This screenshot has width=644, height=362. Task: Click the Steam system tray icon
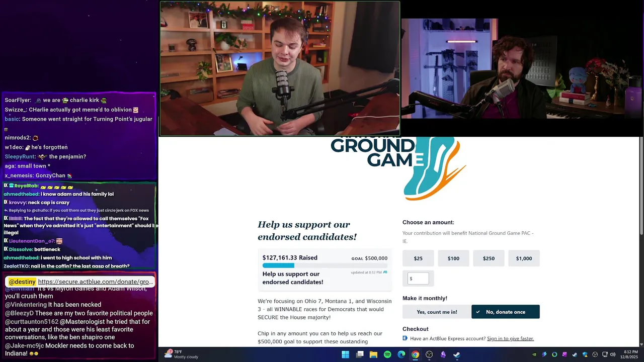(575, 354)
